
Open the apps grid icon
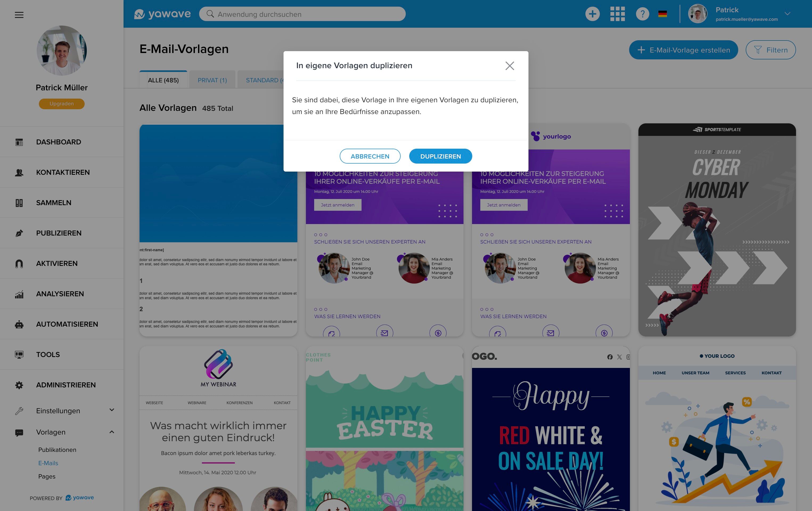[617, 14]
